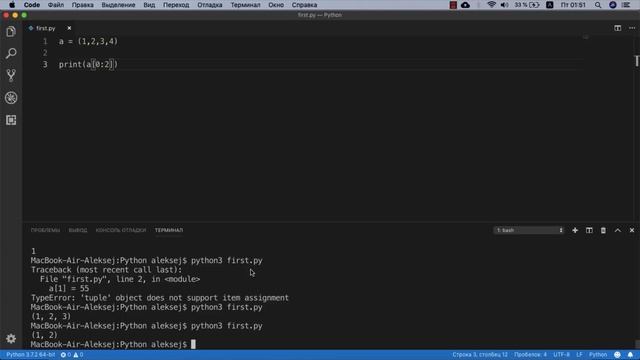Open the Source Control view
640x360 pixels.
click(x=11, y=75)
